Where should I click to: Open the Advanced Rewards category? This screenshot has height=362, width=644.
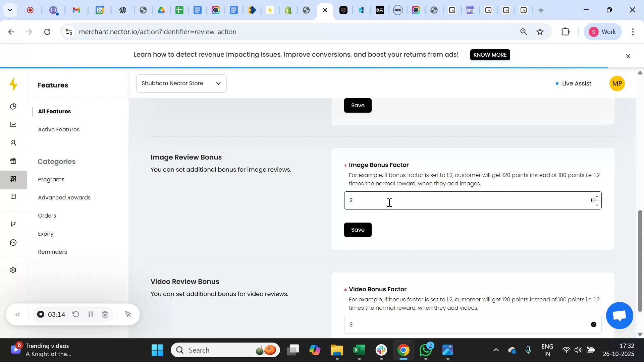tap(64, 197)
